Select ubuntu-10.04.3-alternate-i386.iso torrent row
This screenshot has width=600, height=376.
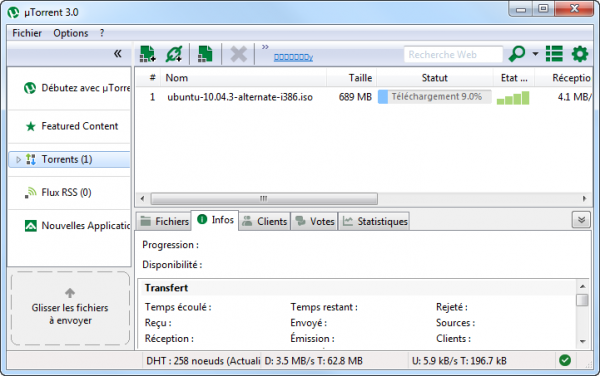[364, 97]
